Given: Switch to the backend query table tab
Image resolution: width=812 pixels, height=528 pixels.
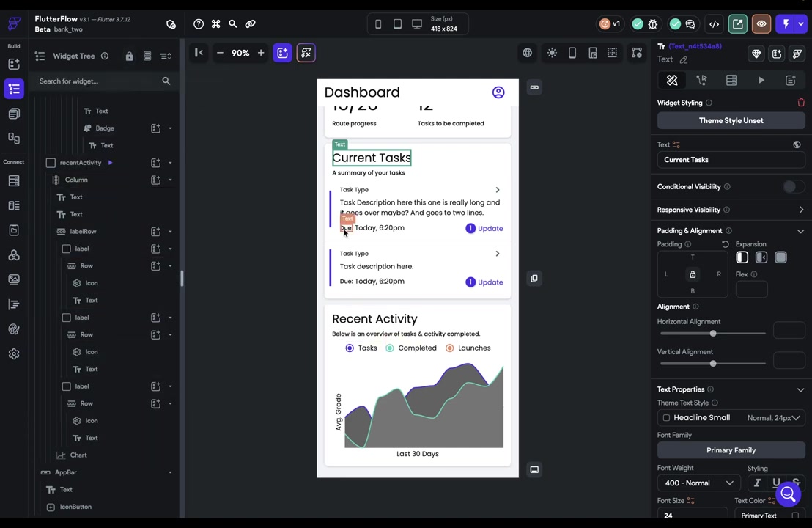Looking at the screenshot, I should (x=731, y=81).
